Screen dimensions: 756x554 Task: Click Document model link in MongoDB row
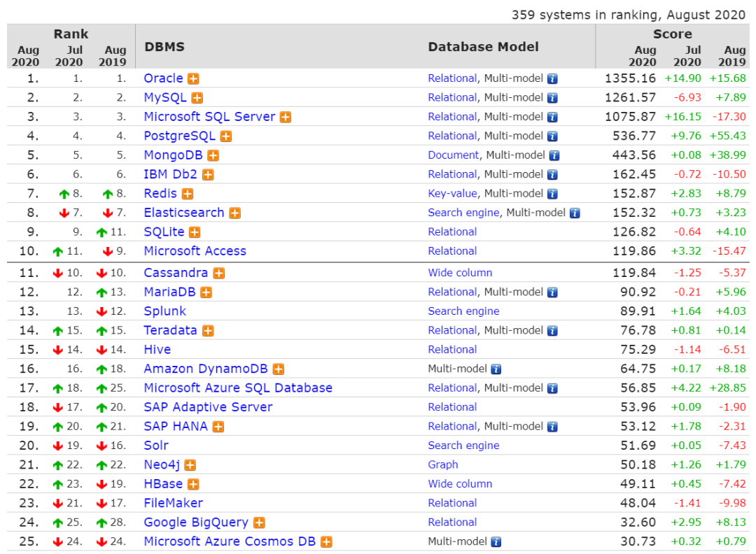(453, 155)
